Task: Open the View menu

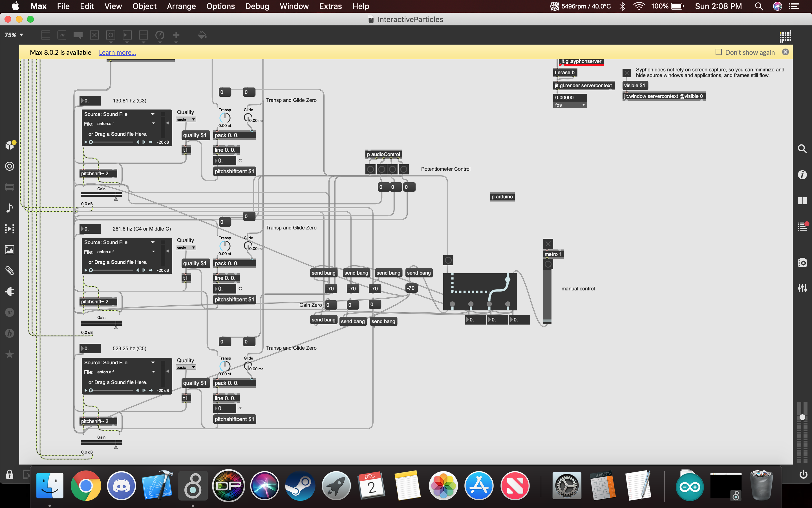Action: (x=113, y=6)
